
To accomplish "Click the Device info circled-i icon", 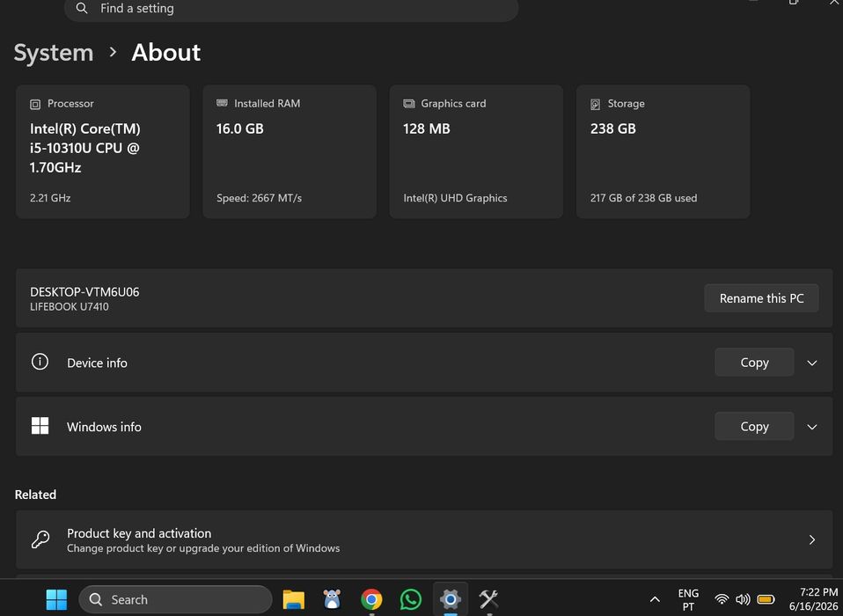I will 40,362.
